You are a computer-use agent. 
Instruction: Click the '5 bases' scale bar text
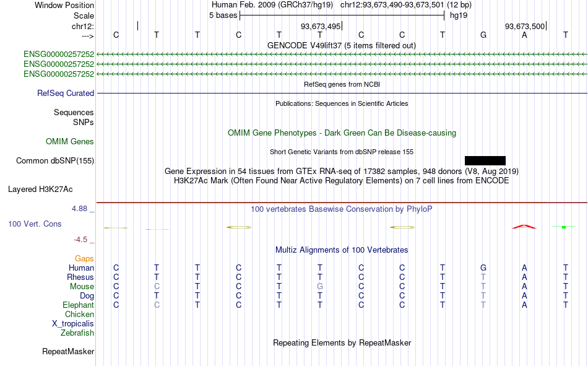pyautogui.click(x=223, y=15)
